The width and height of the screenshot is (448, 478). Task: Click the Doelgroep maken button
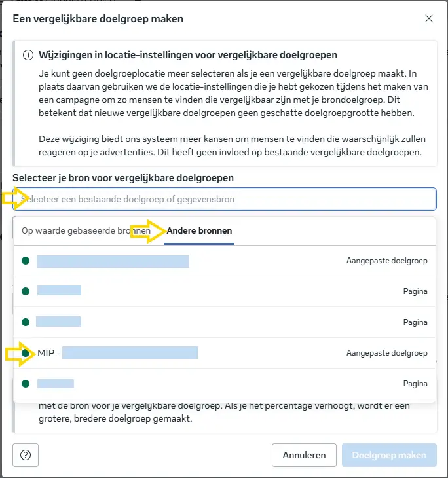pyautogui.click(x=389, y=454)
